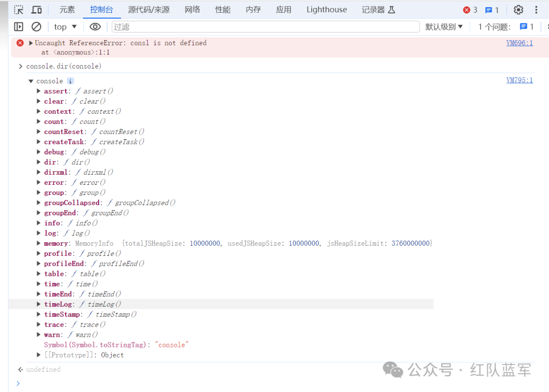Expand the memory MemoryInfo entry
Screen dimensions: 549x392
(39, 243)
